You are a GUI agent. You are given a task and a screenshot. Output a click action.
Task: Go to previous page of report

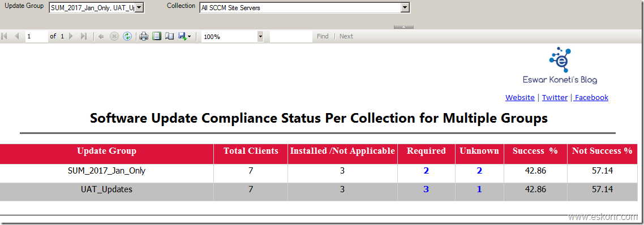pyautogui.click(x=17, y=36)
